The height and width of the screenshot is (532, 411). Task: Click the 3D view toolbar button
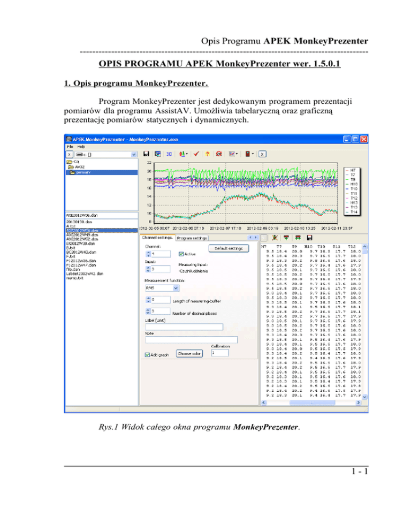(169, 154)
